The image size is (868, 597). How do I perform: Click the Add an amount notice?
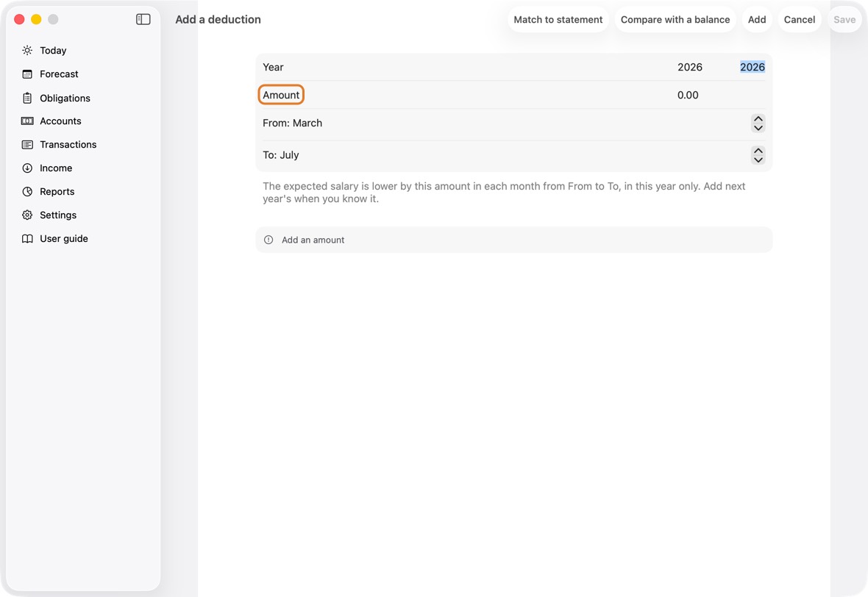tap(513, 240)
